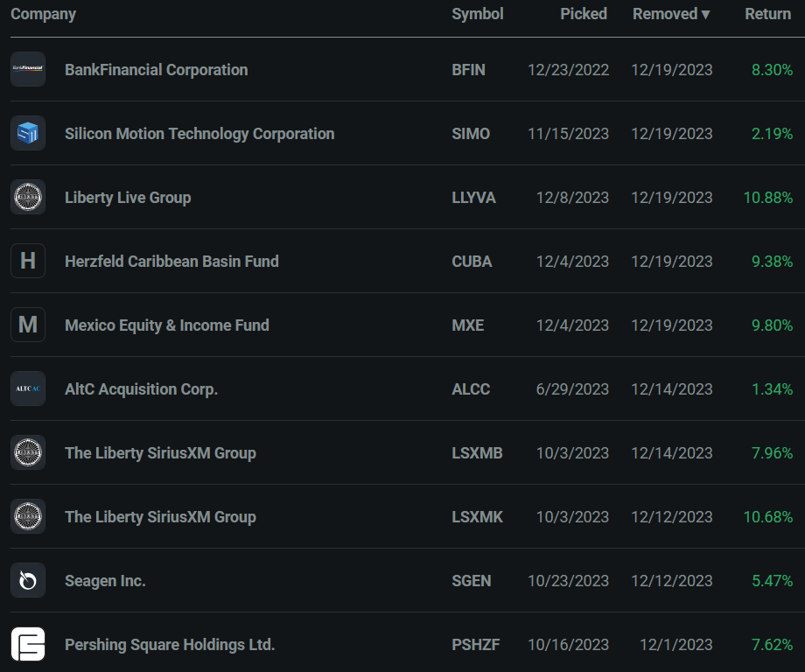Click the AltC Acquisition Corp. logo icon

pyautogui.click(x=28, y=389)
